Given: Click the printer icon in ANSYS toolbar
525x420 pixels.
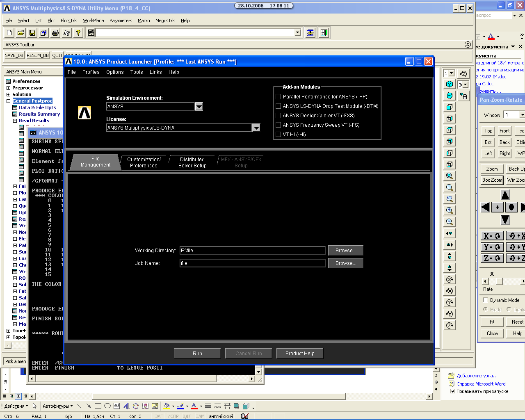Looking at the screenshot, I should coord(55,33).
